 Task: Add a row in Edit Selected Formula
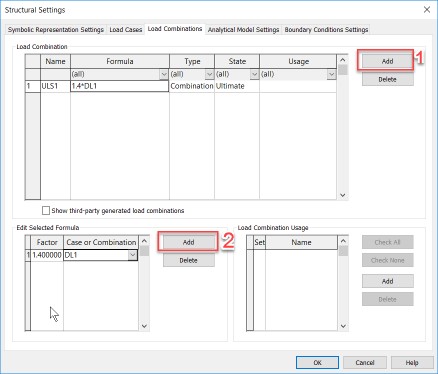tap(188, 242)
